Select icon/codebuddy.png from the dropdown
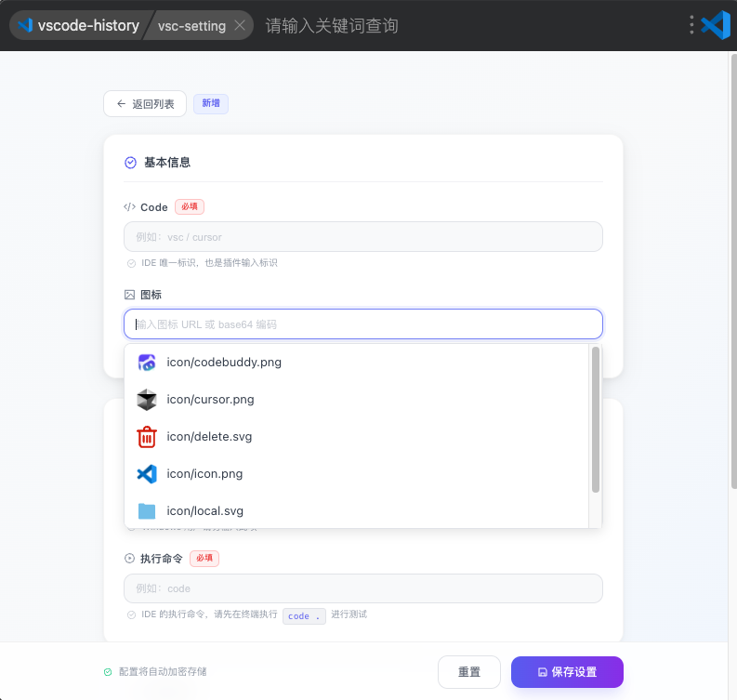The image size is (737, 700). click(x=224, y=363)
